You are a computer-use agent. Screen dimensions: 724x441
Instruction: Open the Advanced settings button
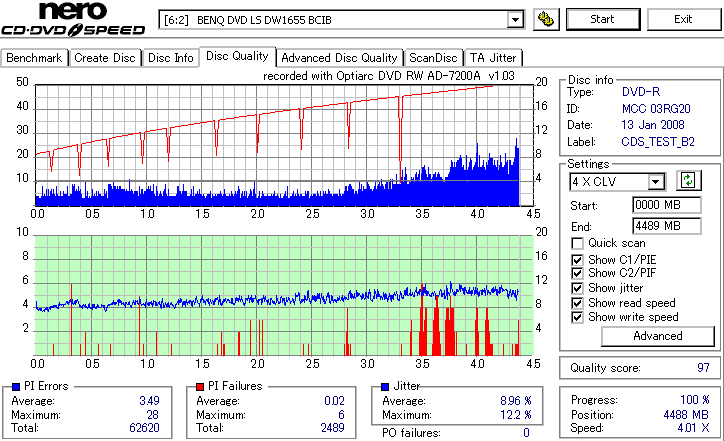(658, 336)
